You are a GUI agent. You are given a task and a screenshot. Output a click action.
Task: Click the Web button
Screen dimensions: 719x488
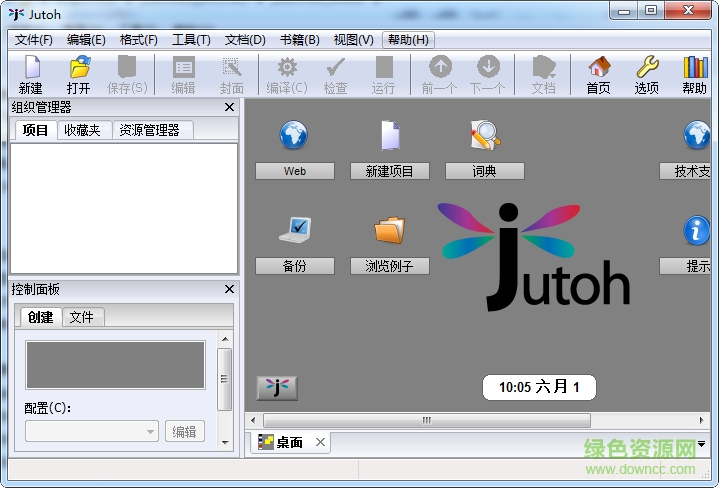[x=295, y=172]
